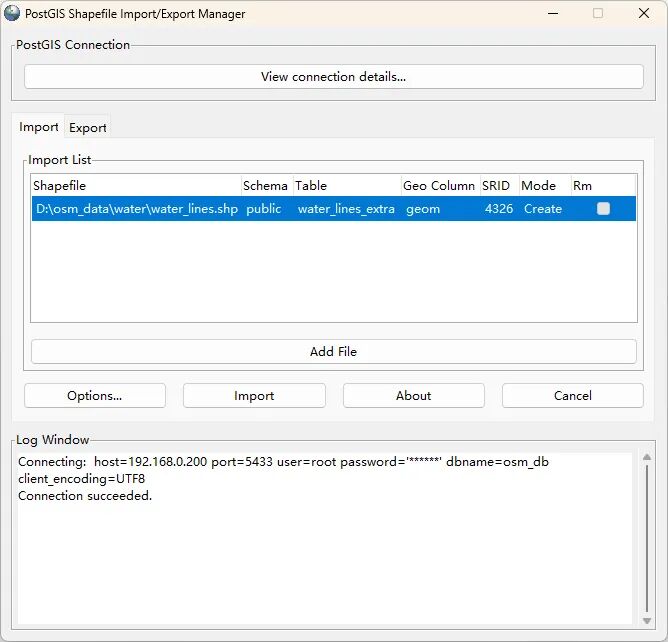Click the Schema column header
Image resolution: width=668 pixels, height=642 pixels.
[267, 186]
